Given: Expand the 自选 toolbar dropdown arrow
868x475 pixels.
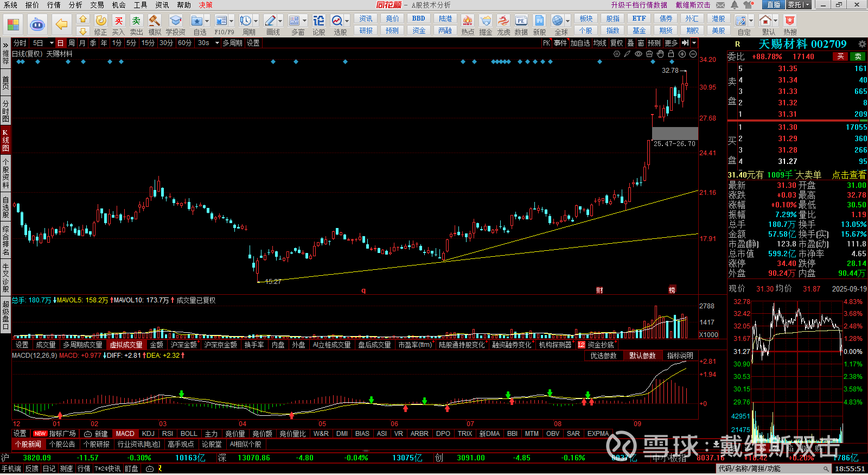Looking at the screenshot, I should click(207, 21).
